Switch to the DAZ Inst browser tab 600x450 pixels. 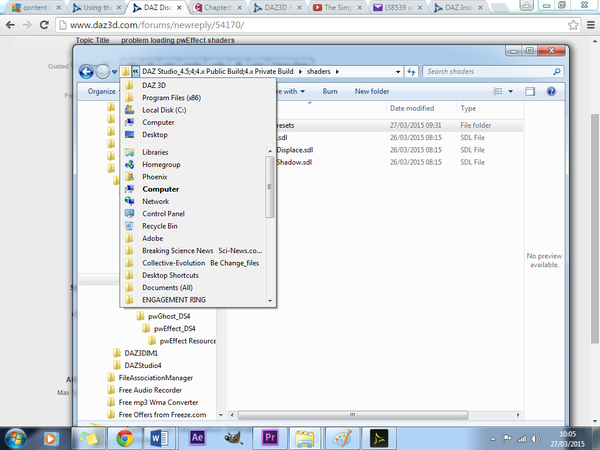point(459,7)
